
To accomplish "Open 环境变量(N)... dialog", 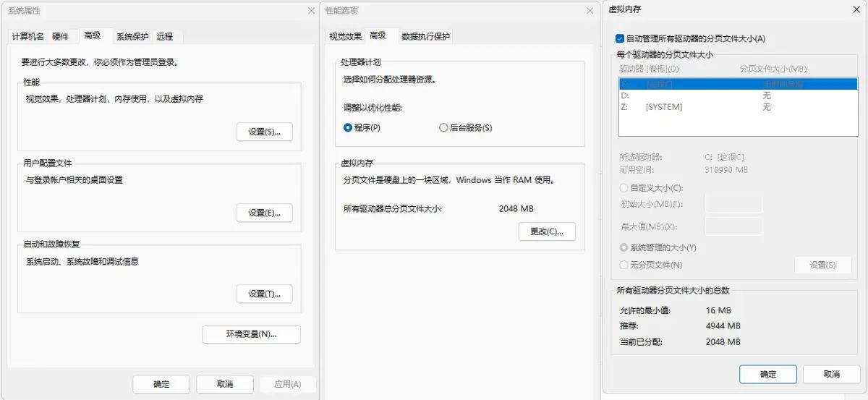I will tap(252, 334).
